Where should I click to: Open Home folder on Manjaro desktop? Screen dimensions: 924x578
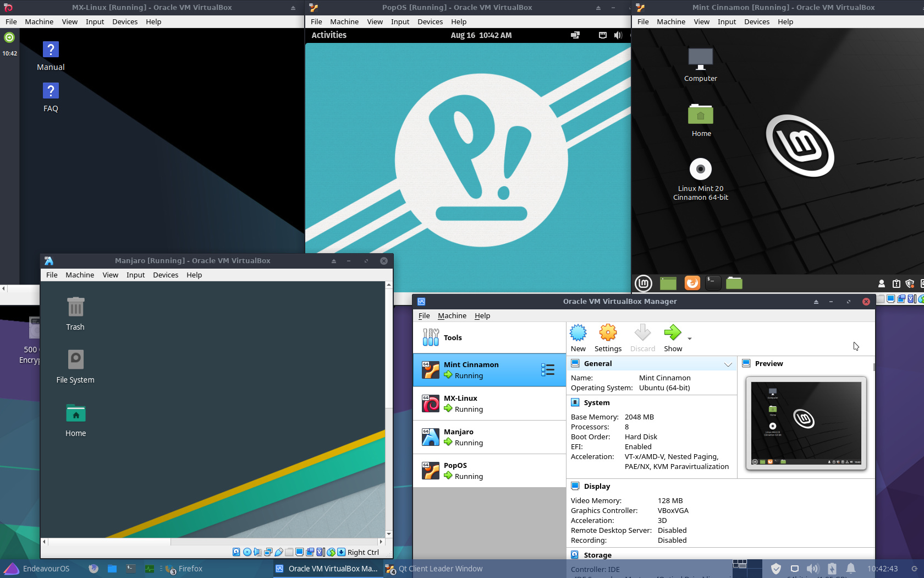75,421
